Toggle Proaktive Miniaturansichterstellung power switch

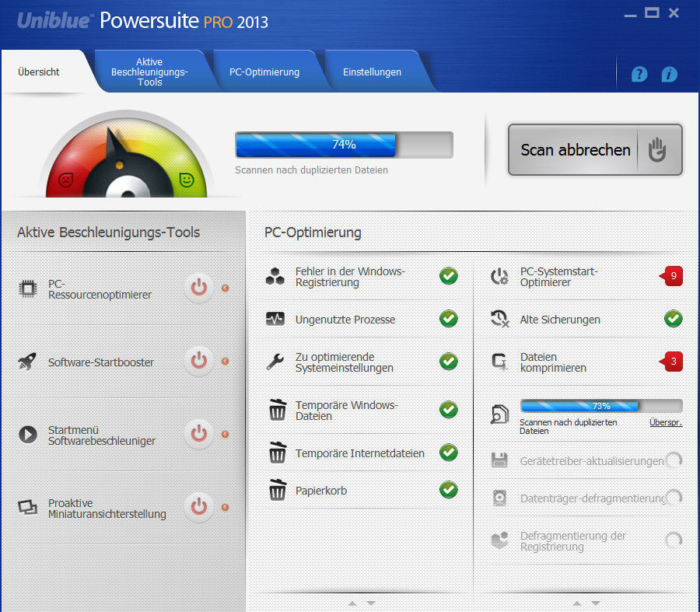click(x=199, y=507)
